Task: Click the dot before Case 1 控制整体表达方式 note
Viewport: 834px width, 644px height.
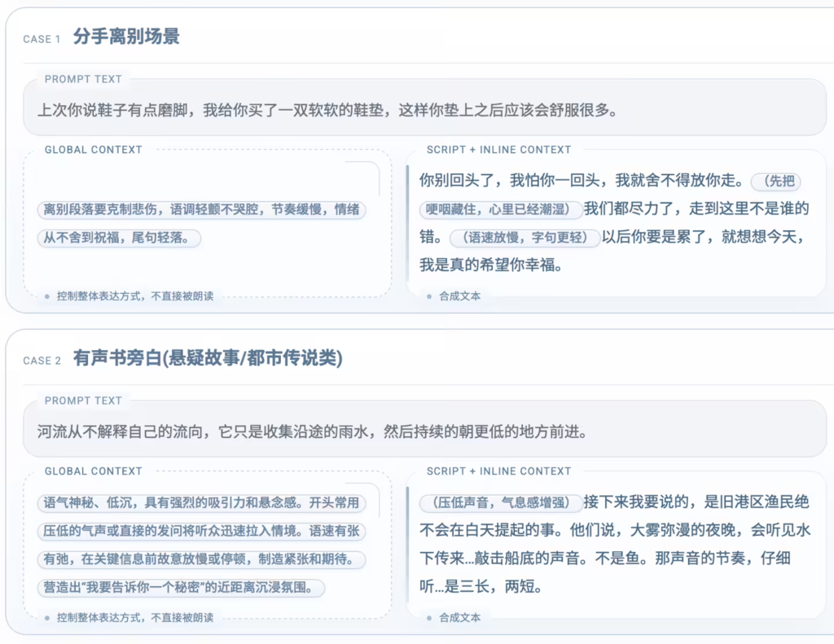Action: click(47, 296)
